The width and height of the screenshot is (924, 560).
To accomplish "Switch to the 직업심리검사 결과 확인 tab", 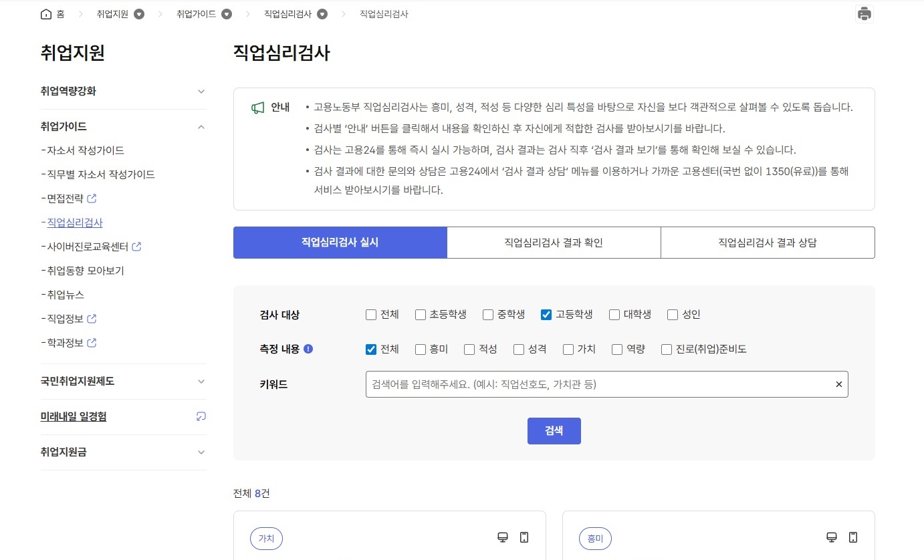I will [x=554, y=242].
